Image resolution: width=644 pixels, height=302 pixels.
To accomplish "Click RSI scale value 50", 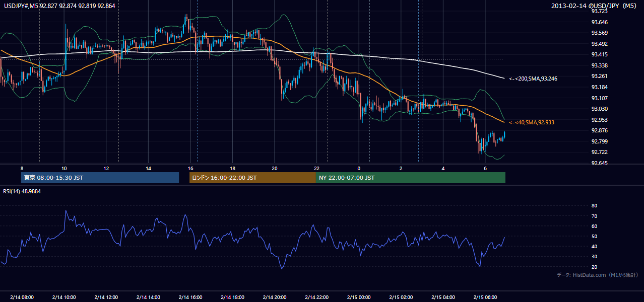I will coord(594,236).
